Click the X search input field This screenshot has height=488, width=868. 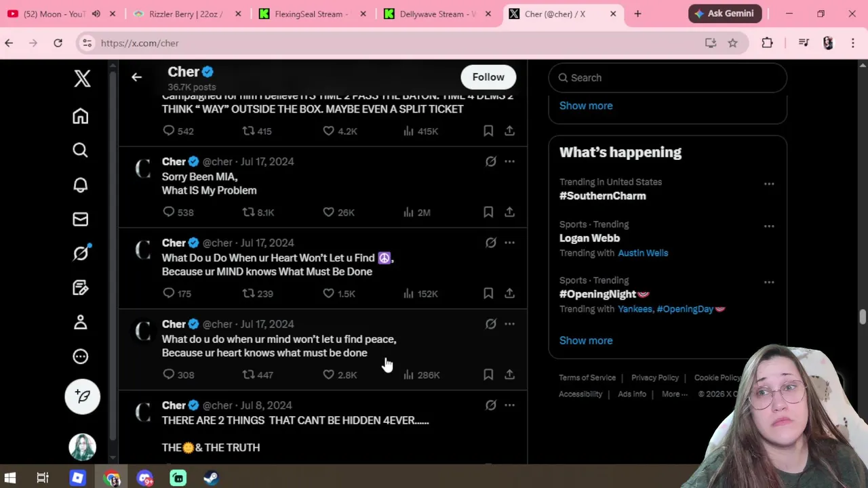click(x=667, y=78)
